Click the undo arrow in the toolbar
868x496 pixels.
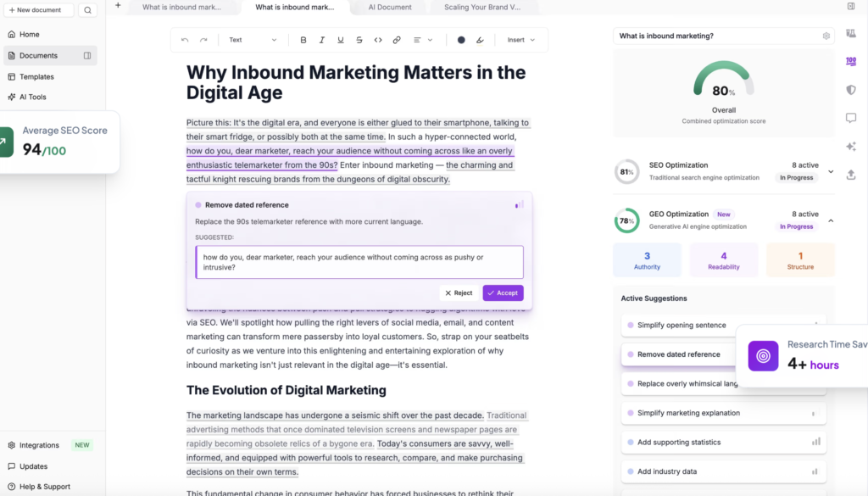185,40
